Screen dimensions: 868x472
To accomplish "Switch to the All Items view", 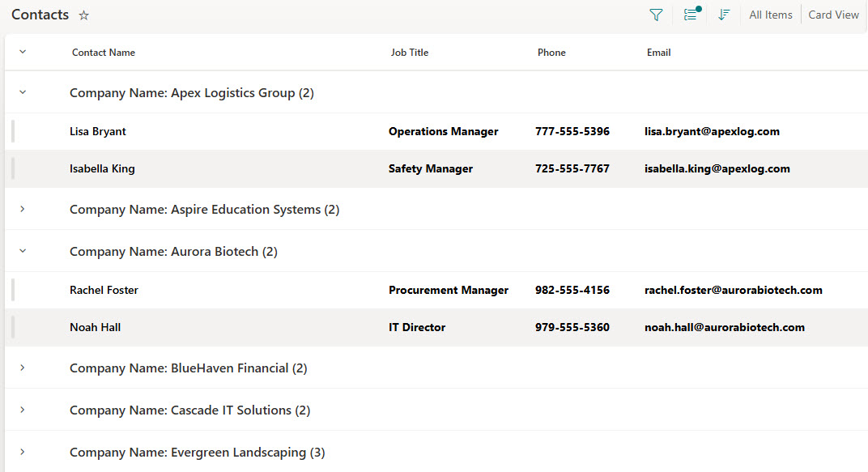I will tap(770, 15).
